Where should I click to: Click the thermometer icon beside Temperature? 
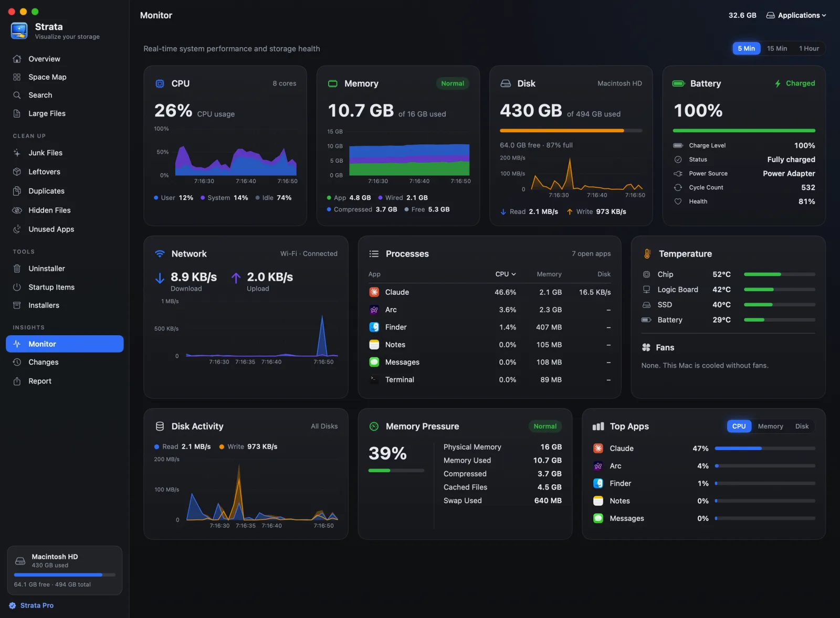647,253
